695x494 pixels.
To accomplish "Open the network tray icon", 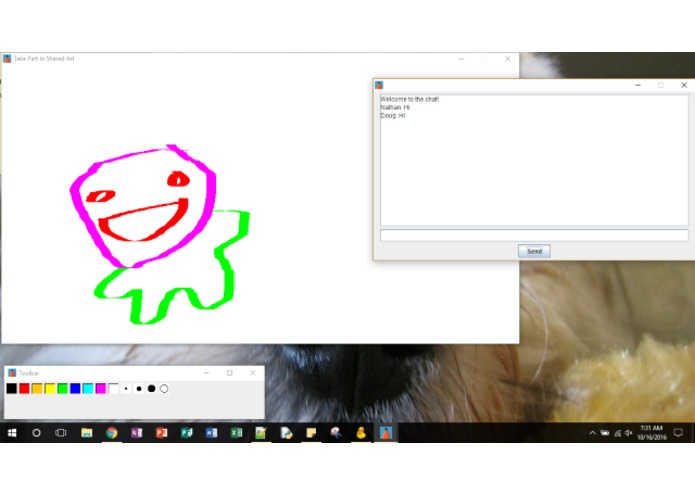I will (617, 433).
